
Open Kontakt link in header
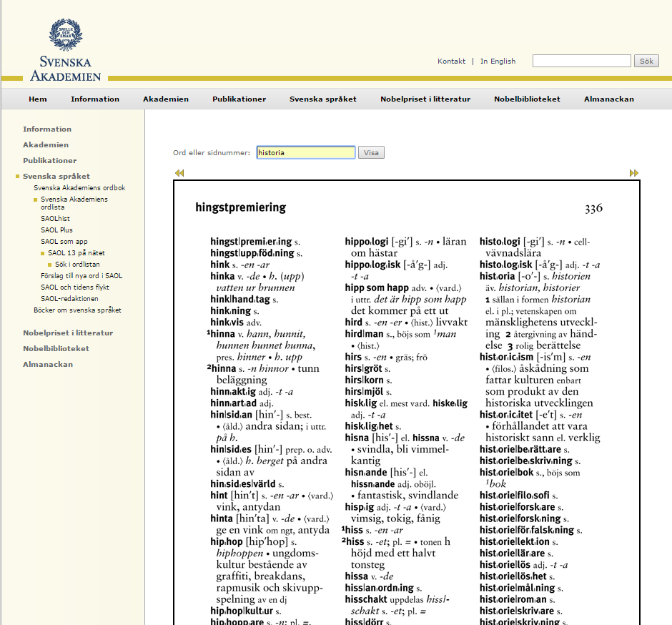pyautogui.click(x=451, y=61)
